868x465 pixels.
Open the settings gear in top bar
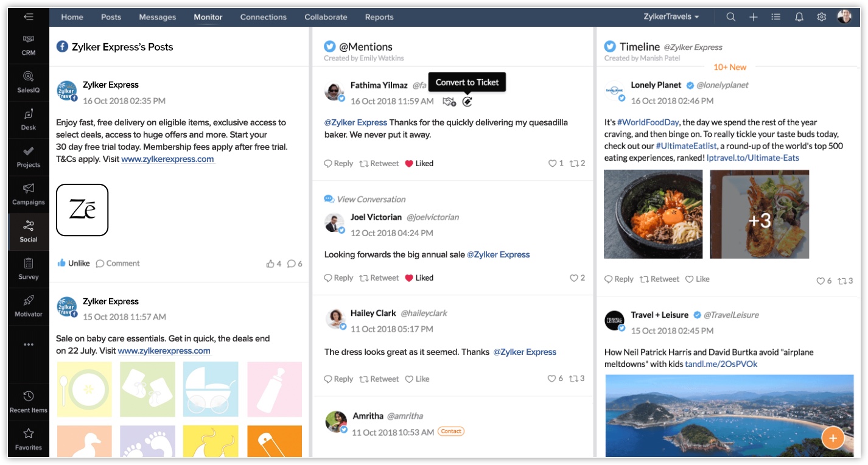pyautogui.click(x=822, y=17)
